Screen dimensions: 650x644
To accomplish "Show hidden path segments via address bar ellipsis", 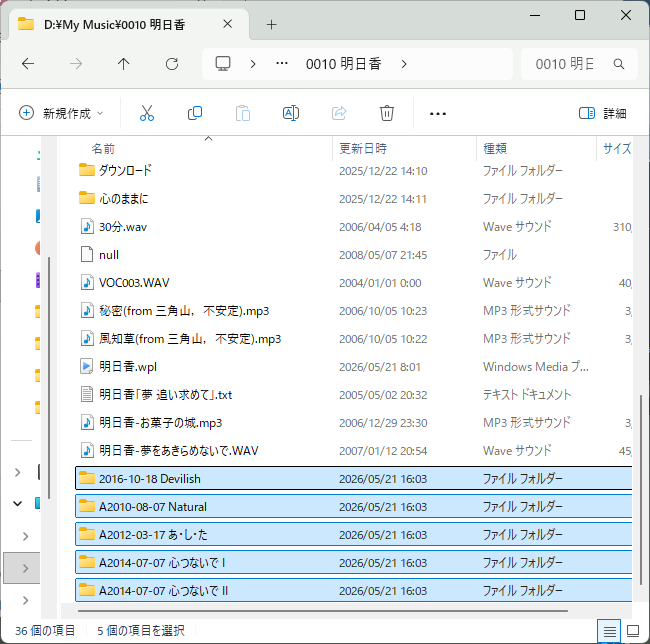I will point(282,63).
